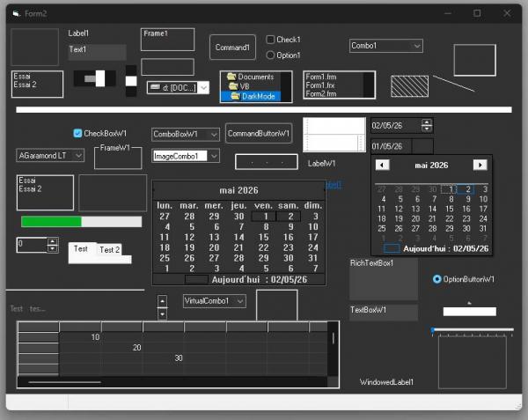528x420 pixels.
Task: Go to next month in small calendar
Action: [x=480, y=165]
